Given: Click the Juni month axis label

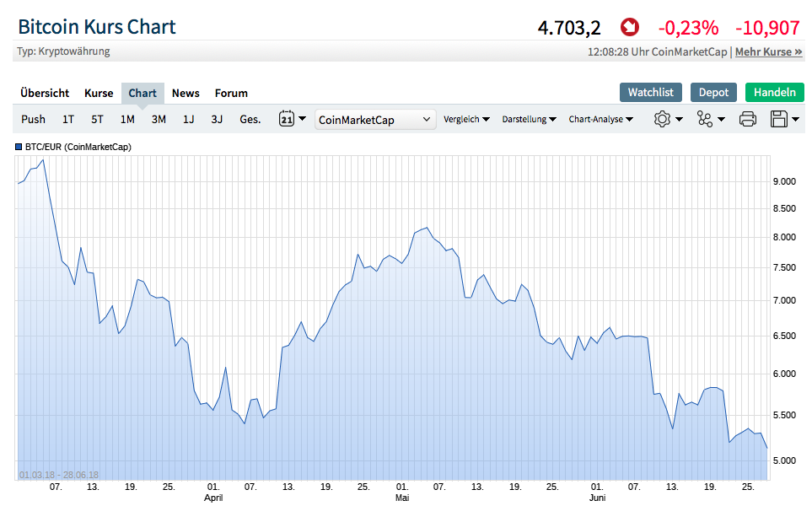Looking at the screenshot, I should pos(597,498).
